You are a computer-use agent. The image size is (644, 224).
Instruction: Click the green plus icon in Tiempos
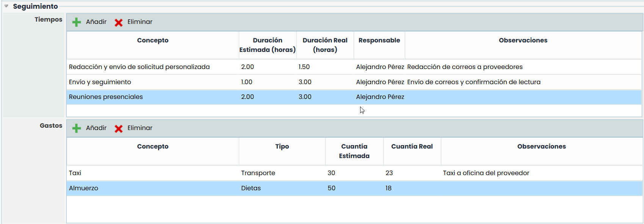(77, 22)
